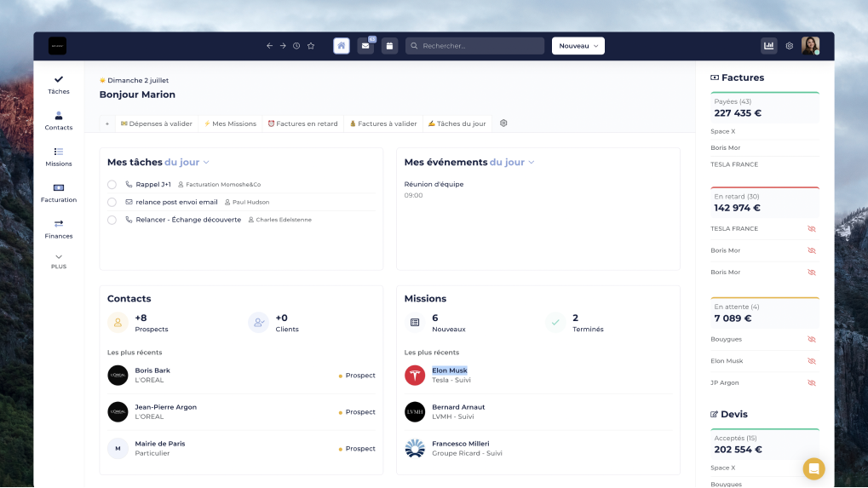
Task: Open En attente (4) invoices card
Action: coord(764,313)
